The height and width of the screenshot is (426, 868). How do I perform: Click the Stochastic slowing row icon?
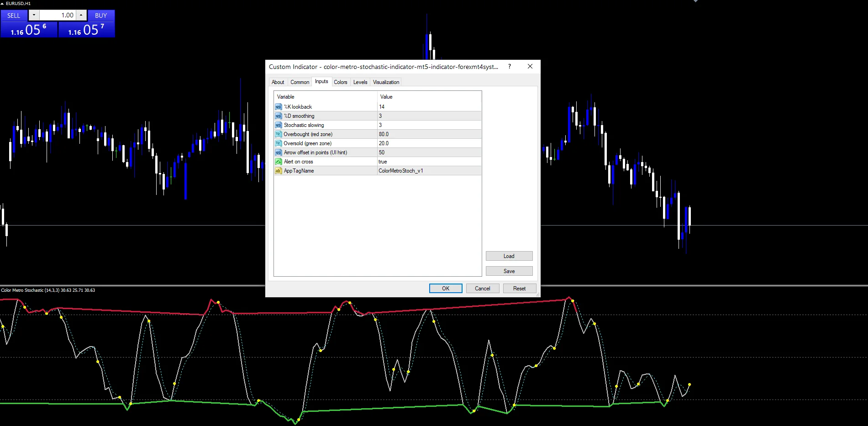click(x=278, y=125)
